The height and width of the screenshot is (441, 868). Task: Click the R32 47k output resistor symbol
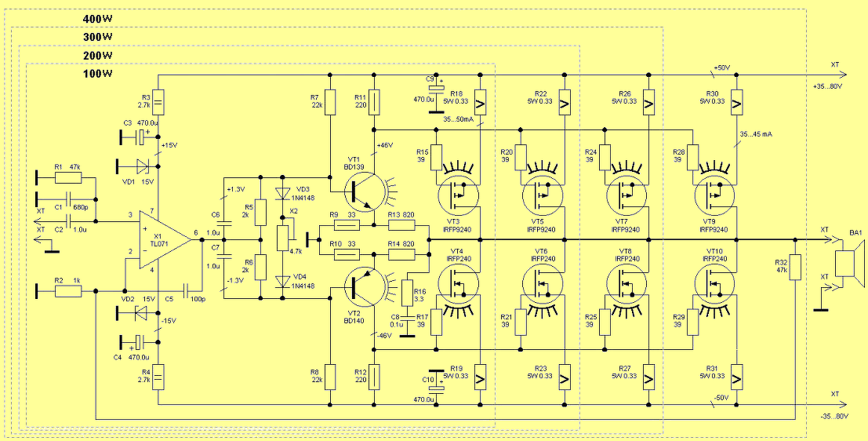click(796, 267)
